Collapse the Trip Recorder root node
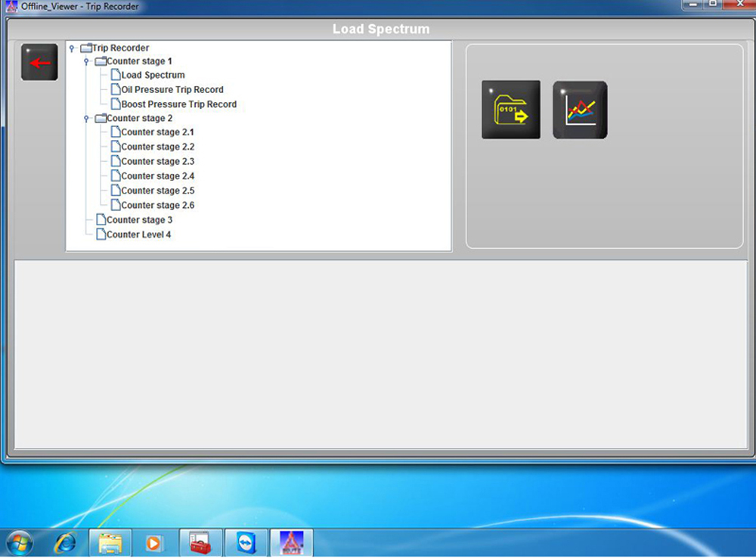 click(72, 48)
